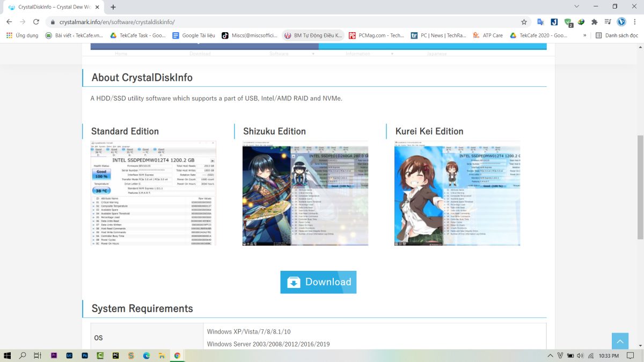Open the Bài viết ‹ TekCafe.vn bookmark
The image size is (644, 362).
point(74,35)
